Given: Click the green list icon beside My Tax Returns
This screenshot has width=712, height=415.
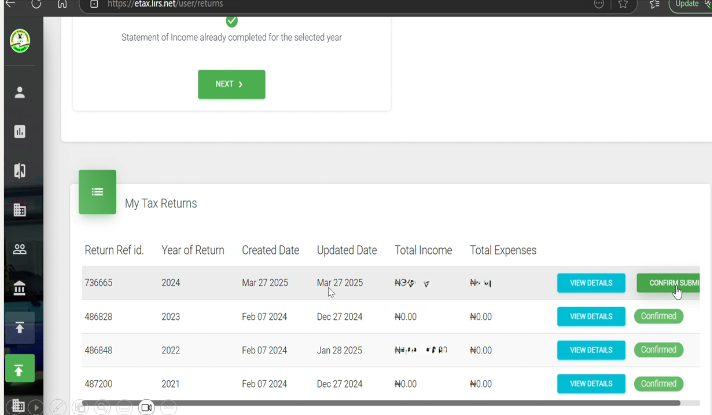Looking at the screenshot, I should tap(97, 192).
